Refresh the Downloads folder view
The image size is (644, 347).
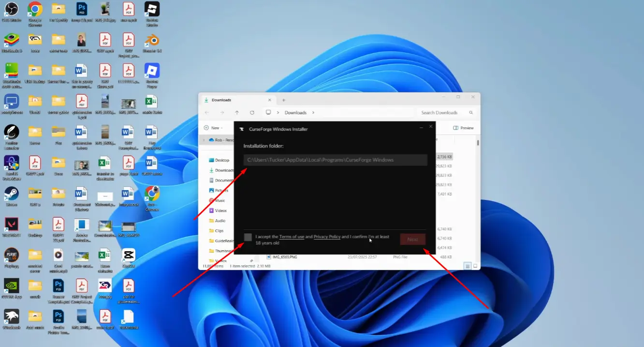tap(252, 113)
